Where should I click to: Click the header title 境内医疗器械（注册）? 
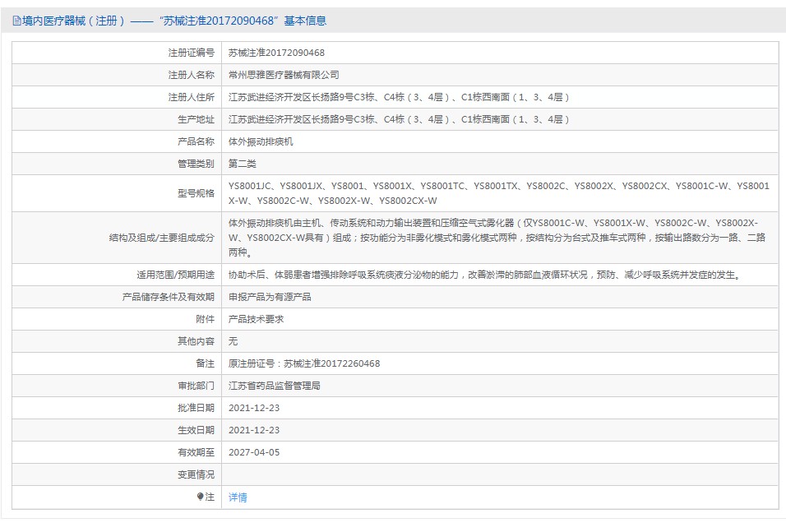[74, 21]
